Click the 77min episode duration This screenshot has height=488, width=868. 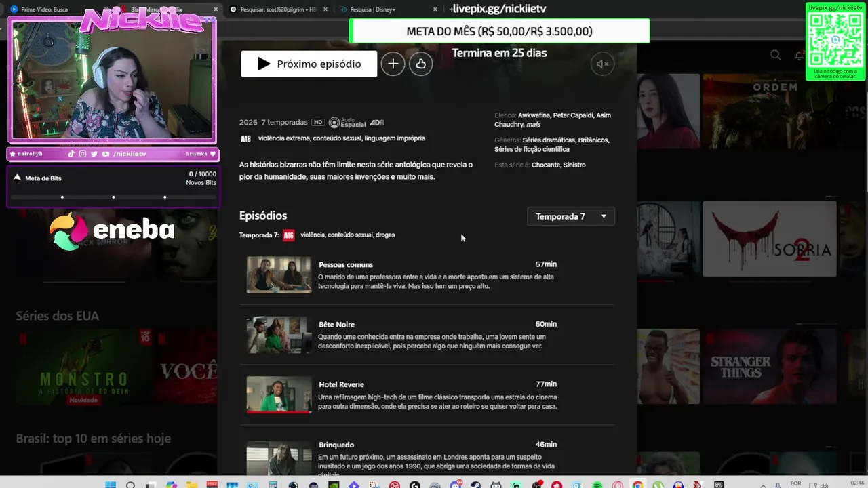[546, 384]
